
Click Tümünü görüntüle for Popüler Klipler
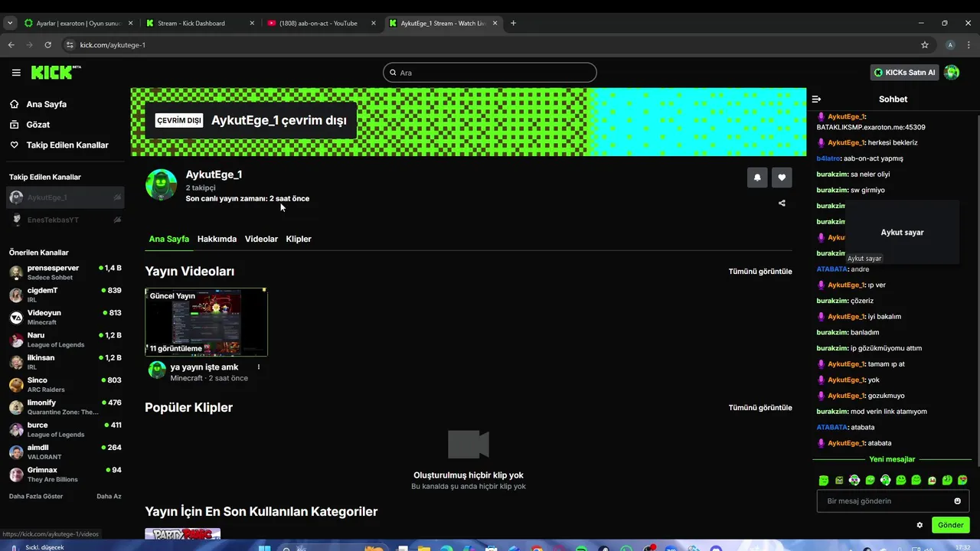tap(760, 408)
